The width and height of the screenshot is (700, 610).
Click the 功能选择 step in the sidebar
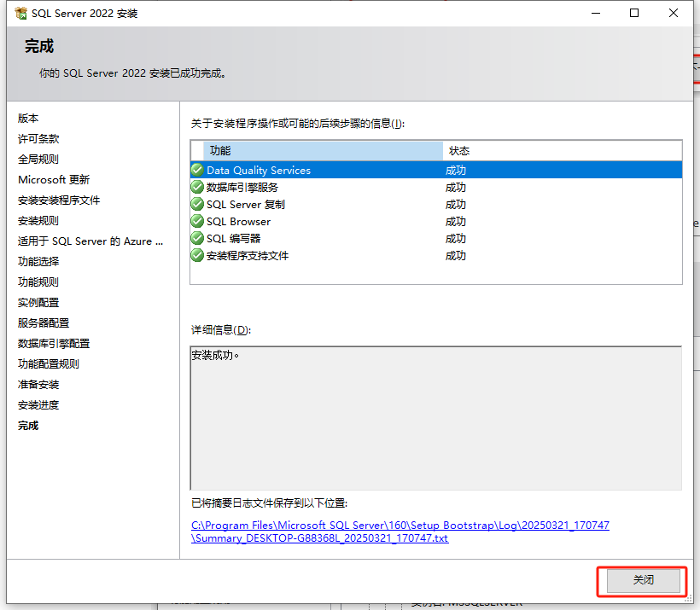point(38,262)
